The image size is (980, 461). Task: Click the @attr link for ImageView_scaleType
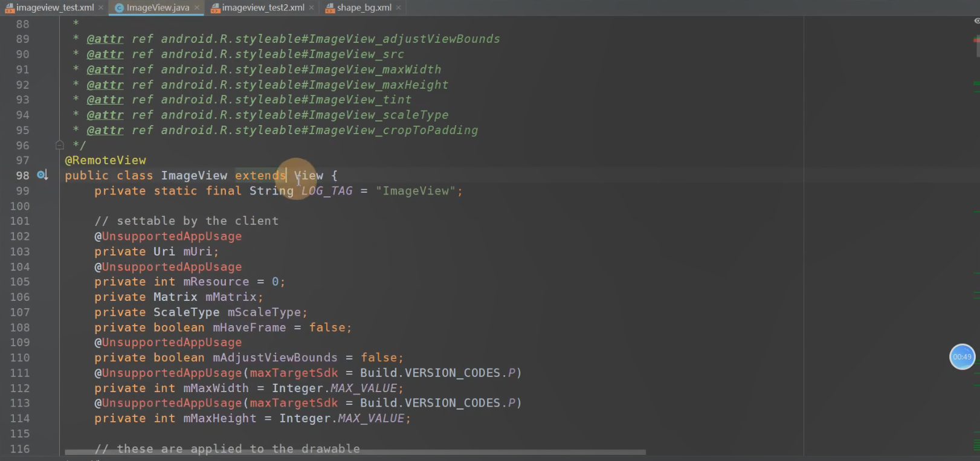(x=105, y=115)
